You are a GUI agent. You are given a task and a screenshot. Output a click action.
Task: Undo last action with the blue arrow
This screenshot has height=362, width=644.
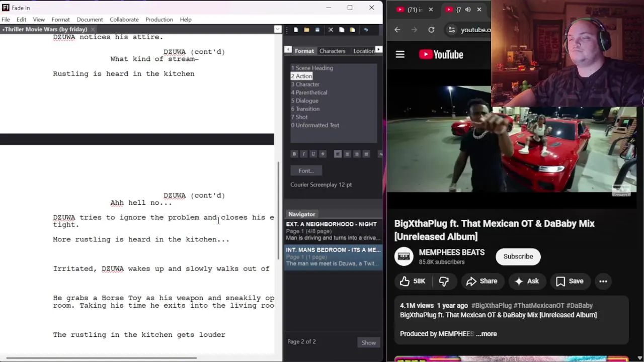tap(366, 30)
